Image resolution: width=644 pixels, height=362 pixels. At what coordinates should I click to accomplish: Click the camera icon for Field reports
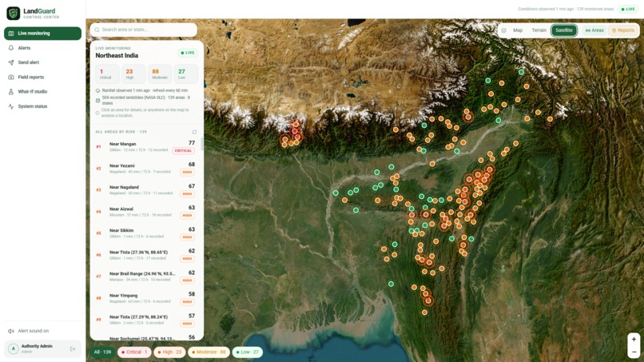[x=11, y=78]
